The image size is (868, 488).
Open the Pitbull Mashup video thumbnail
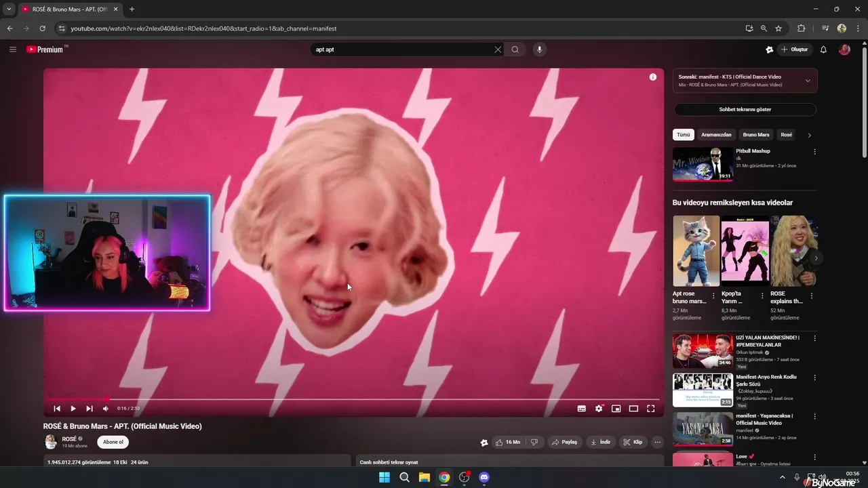click(x=703, y=164)
